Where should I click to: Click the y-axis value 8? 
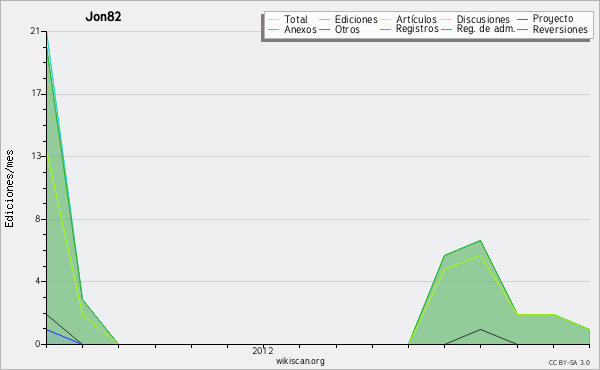coord(38,218)
